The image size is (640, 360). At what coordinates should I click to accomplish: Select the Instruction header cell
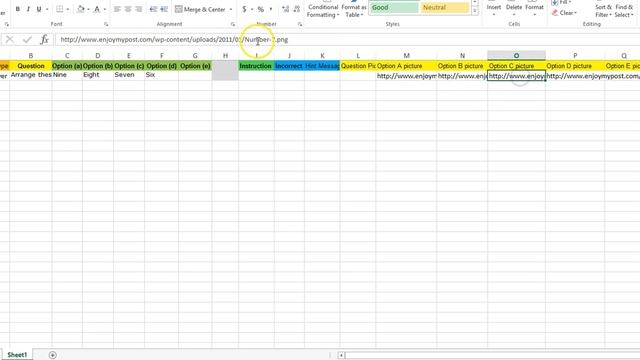256,66
